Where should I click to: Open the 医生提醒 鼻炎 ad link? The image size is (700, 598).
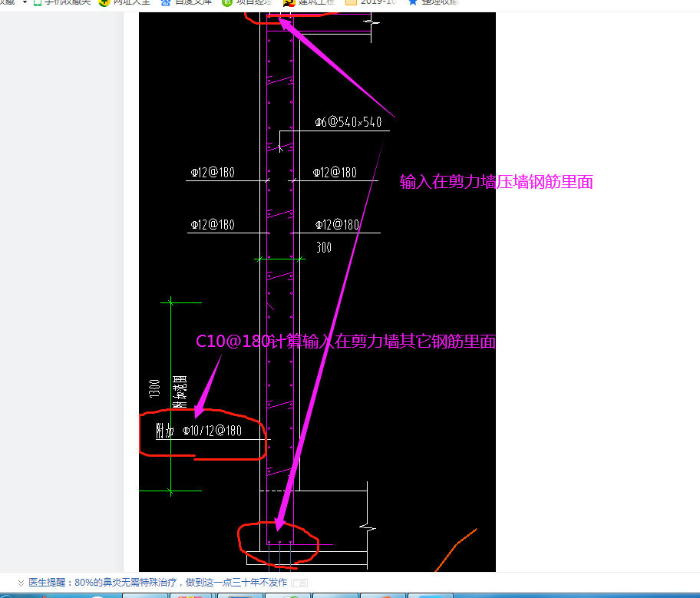[x=158, y=583]
